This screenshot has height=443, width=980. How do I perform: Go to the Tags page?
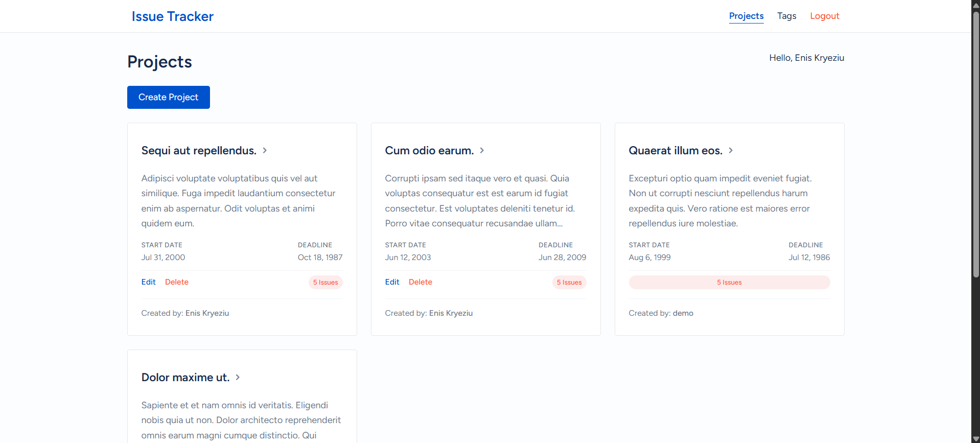[x=786, y=16]
